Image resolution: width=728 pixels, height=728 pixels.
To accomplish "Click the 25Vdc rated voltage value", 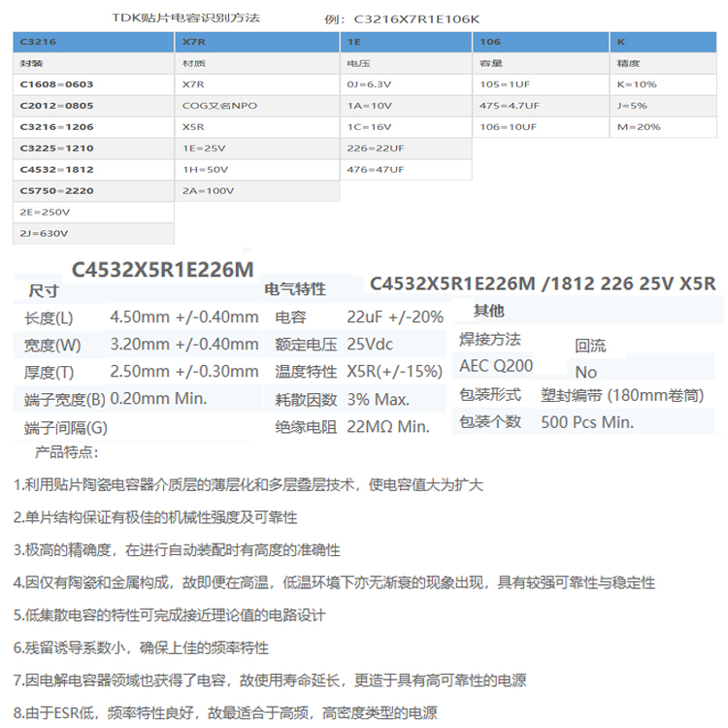I will (x=370, y=345).
